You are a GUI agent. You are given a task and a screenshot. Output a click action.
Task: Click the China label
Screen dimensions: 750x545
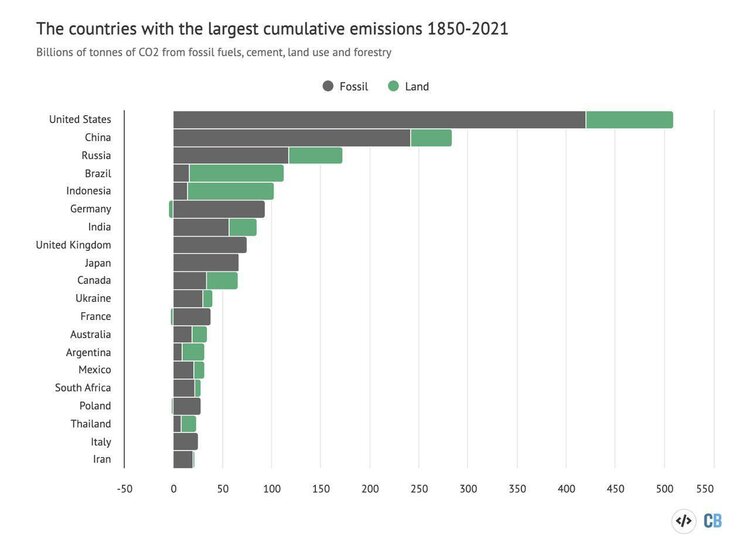click(x=98, y=137)
